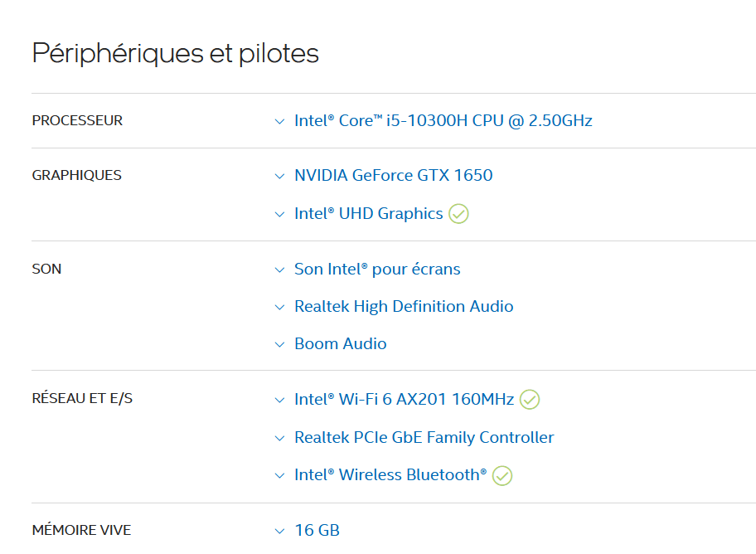Expand the 16 GB memory chevron
The width and height of the screenshot is (756, 554).
(279, 531)
